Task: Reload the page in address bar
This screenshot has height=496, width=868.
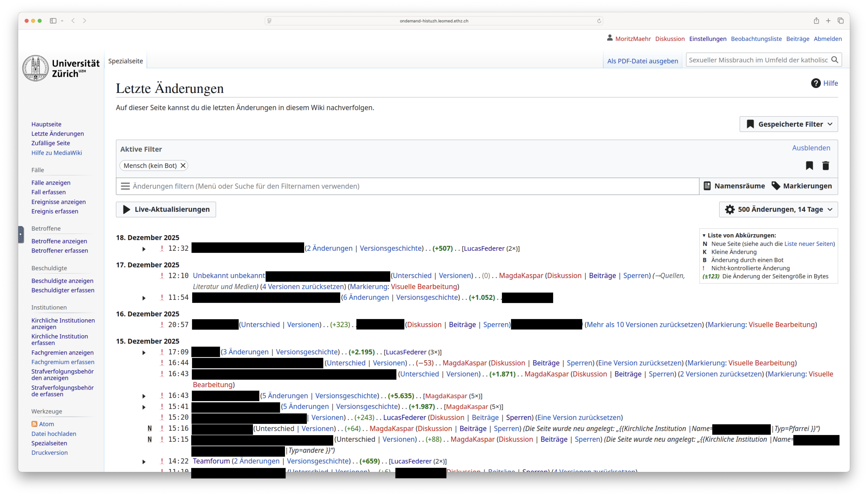Action: tap(599, 21)
